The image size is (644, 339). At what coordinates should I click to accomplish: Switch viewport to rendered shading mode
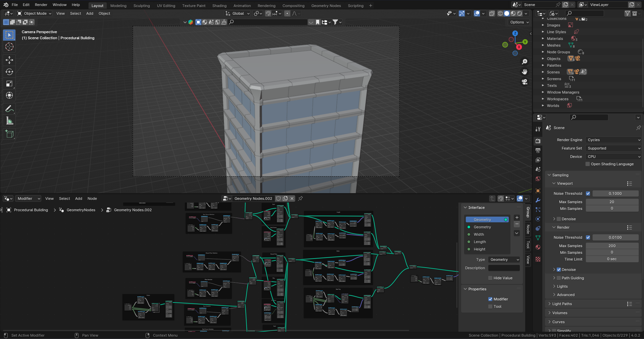click(x=519, y=13)
